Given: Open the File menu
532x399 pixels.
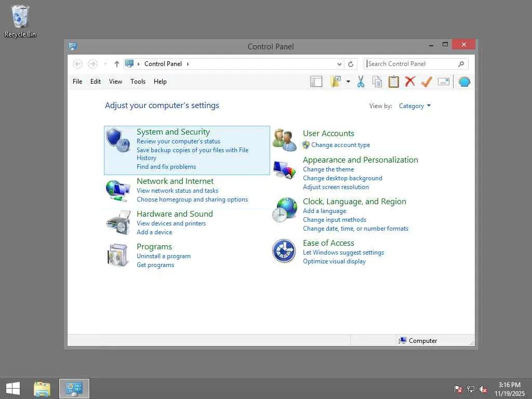Looking at the screenshot, I should [x=77, y=82].
